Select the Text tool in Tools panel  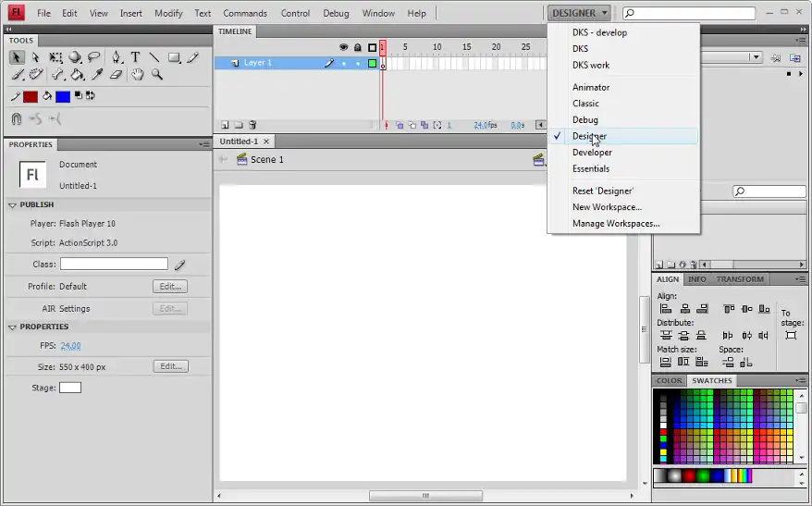click(x=135, y=57)
